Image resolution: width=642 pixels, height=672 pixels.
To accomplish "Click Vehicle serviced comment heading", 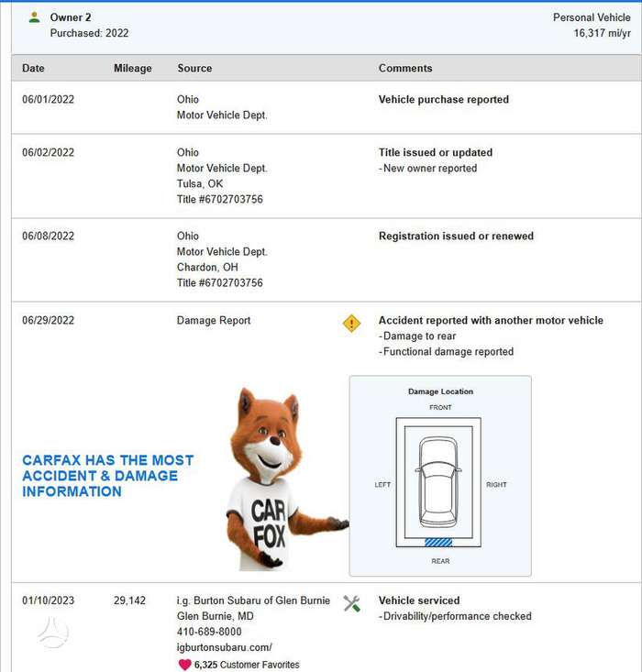I will (x=419, y=600).
